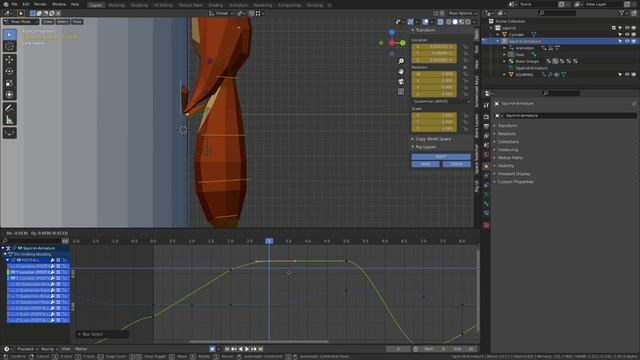The image size is (640, 360).
Task: Toggle X-ray display in viewport header
Action: 440,22
